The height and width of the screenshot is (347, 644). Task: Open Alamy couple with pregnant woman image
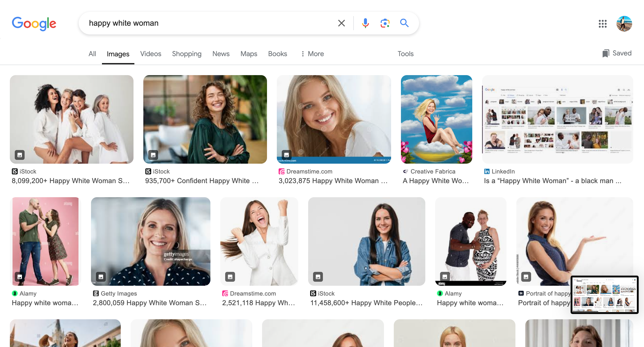tap(470, 241)
